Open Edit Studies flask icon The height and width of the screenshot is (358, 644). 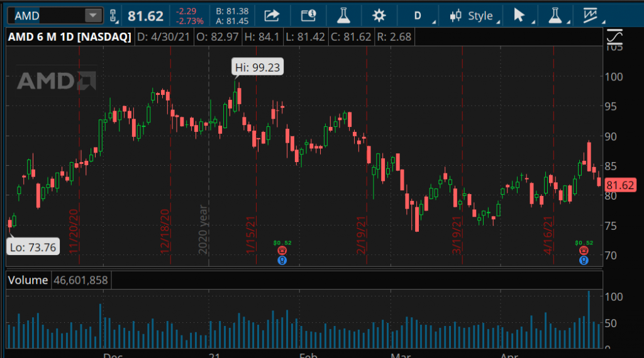[x=343, y=16]
